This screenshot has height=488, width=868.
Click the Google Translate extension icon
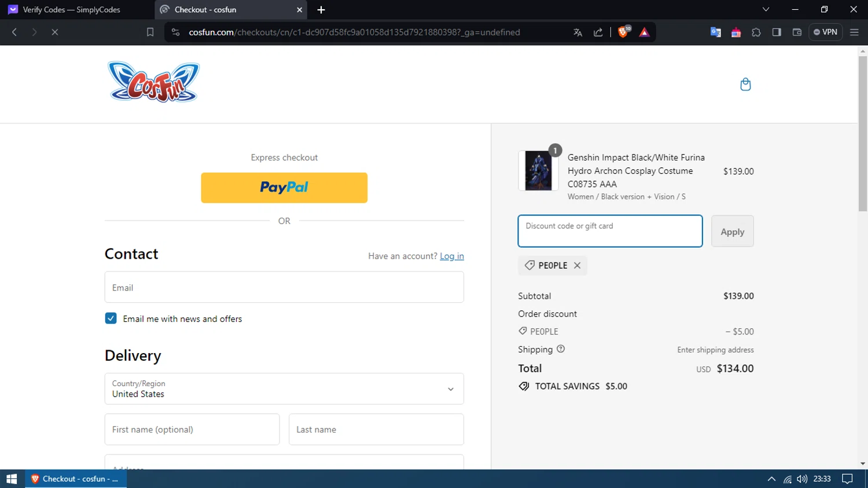(x=715, y=32)
